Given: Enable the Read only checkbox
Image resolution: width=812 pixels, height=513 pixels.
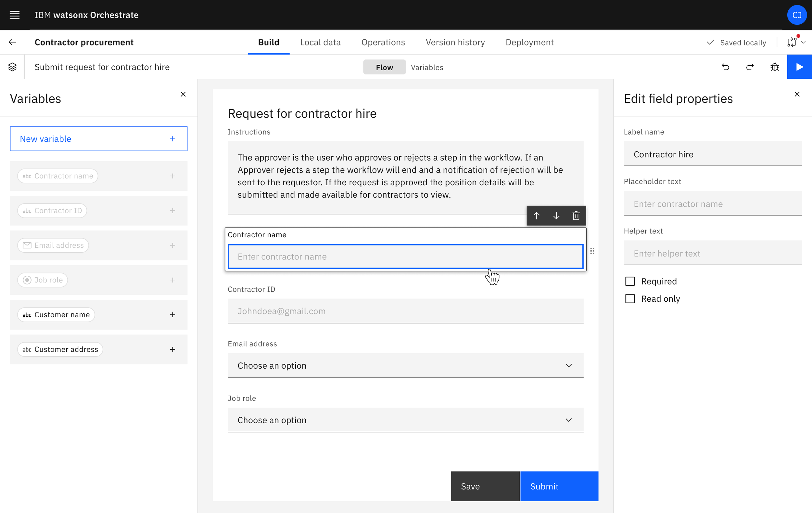Looking at the screenshot, I should tap(630, 299).
